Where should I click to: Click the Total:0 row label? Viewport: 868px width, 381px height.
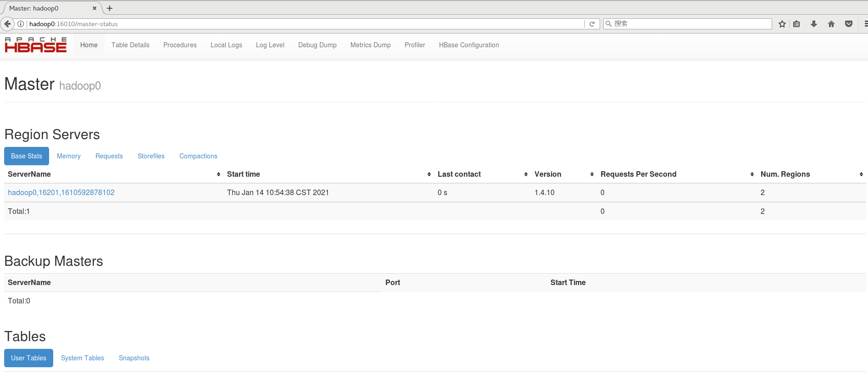(x=19, y=301)
